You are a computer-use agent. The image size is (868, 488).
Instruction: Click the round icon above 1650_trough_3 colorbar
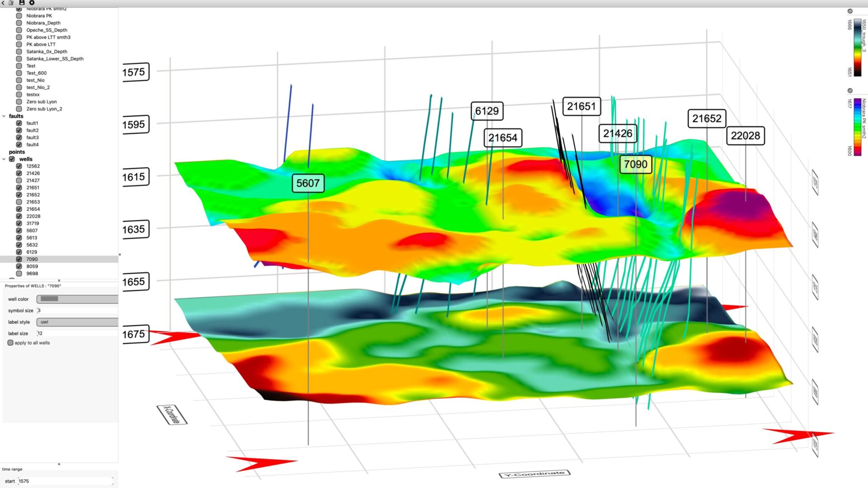(850, 11)
